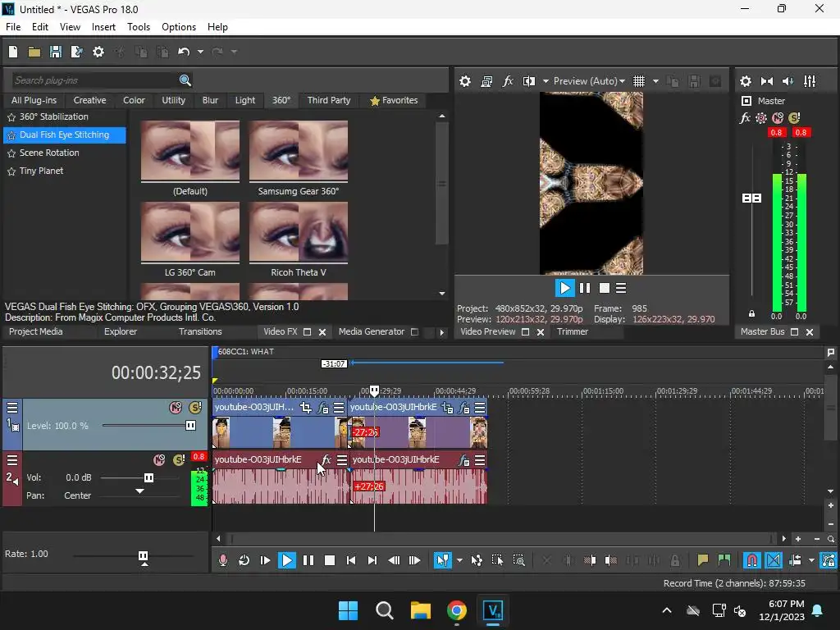Viewport: 840px width, 630px height.
Task: Click the plug-in search magnifier icon
Action: 185,80
